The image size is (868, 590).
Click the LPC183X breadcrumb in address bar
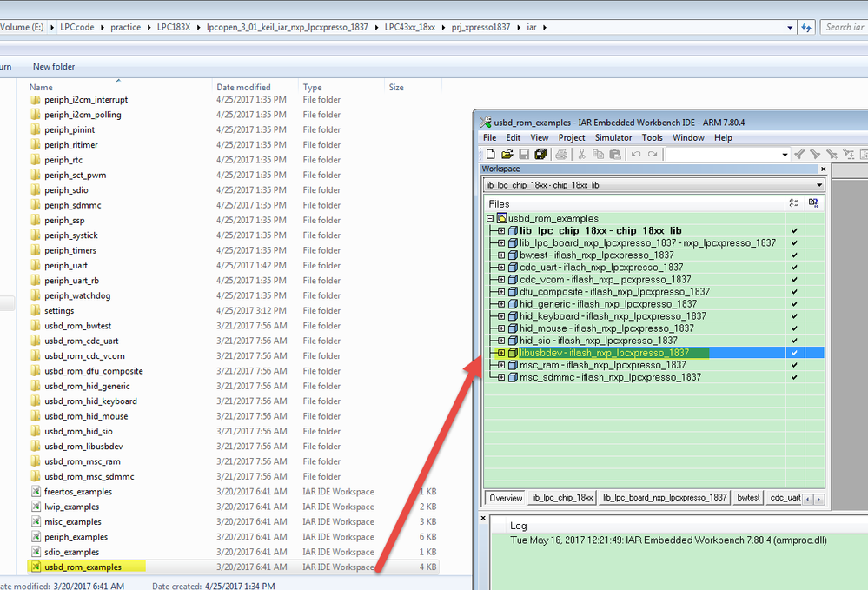pyautogui.click(x=173, y=27)
